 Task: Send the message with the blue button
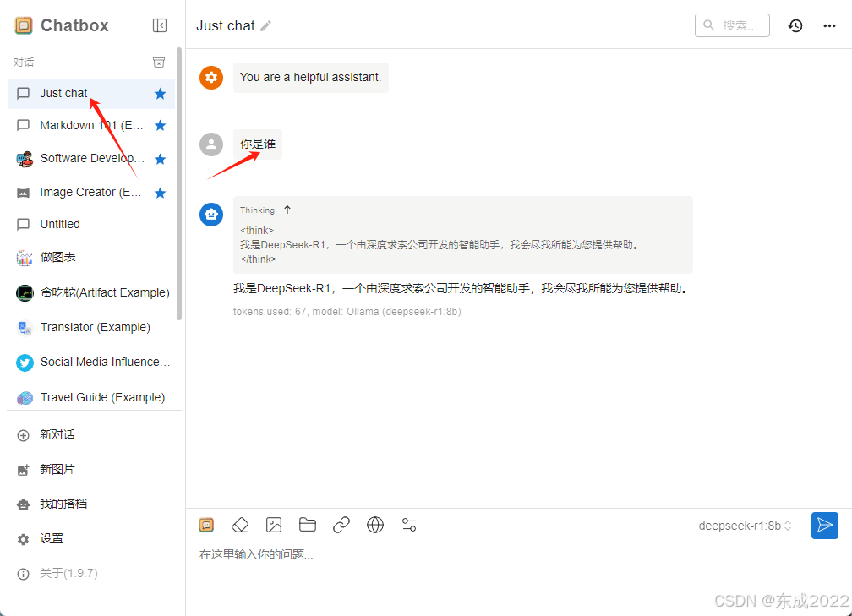[824, 526]
